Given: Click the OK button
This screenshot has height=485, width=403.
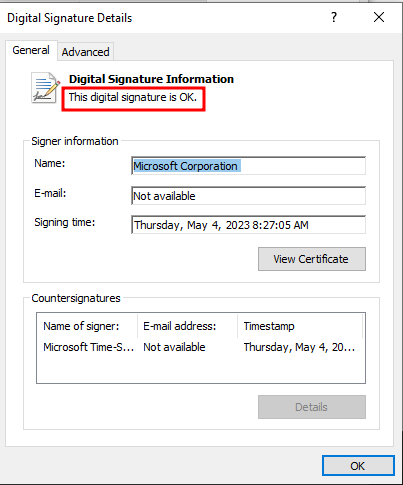Looking at the screenshot, I should (x=358, y=466).
